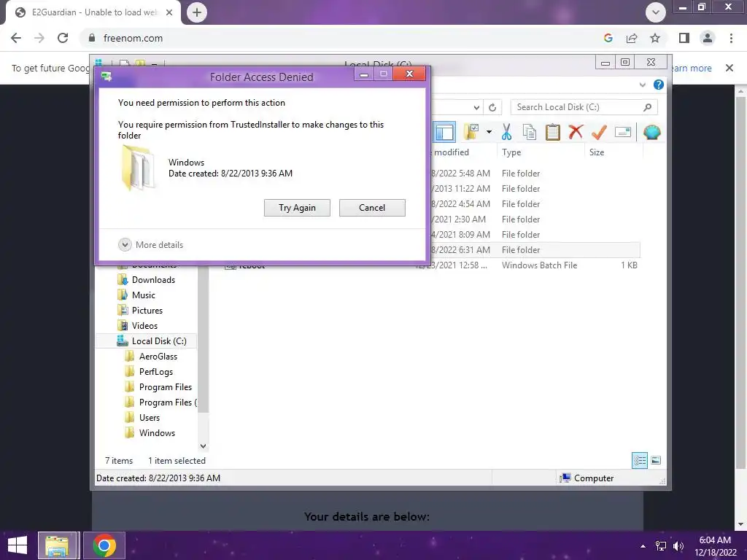Click the folder options icon in toolbar
Viewport: 747px width, 560px height.
(x=471, y=132)
